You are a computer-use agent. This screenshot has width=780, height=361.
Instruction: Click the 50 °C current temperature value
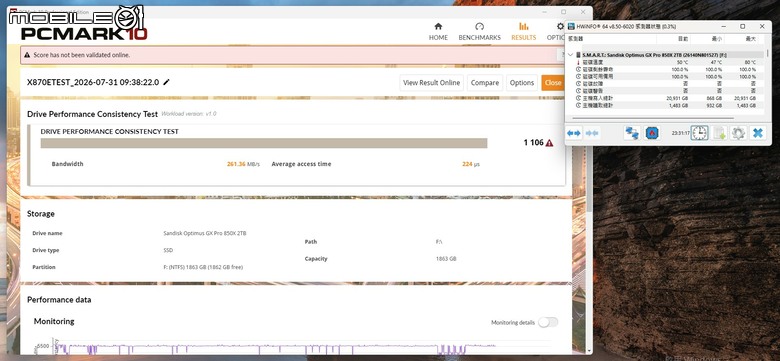(682, 62)
